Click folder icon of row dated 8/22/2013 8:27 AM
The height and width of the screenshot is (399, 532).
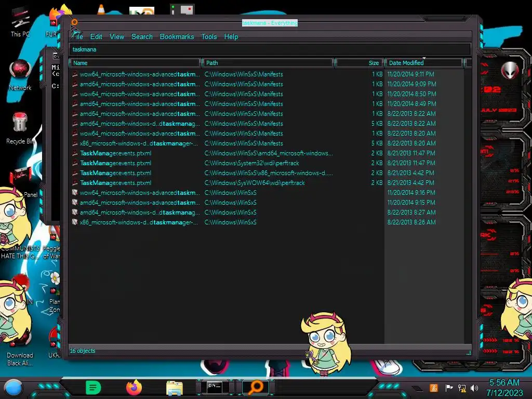(x=75, y=212)
